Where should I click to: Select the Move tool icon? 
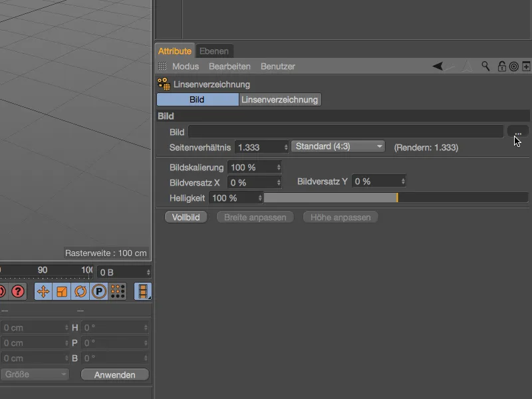[43, 291]
